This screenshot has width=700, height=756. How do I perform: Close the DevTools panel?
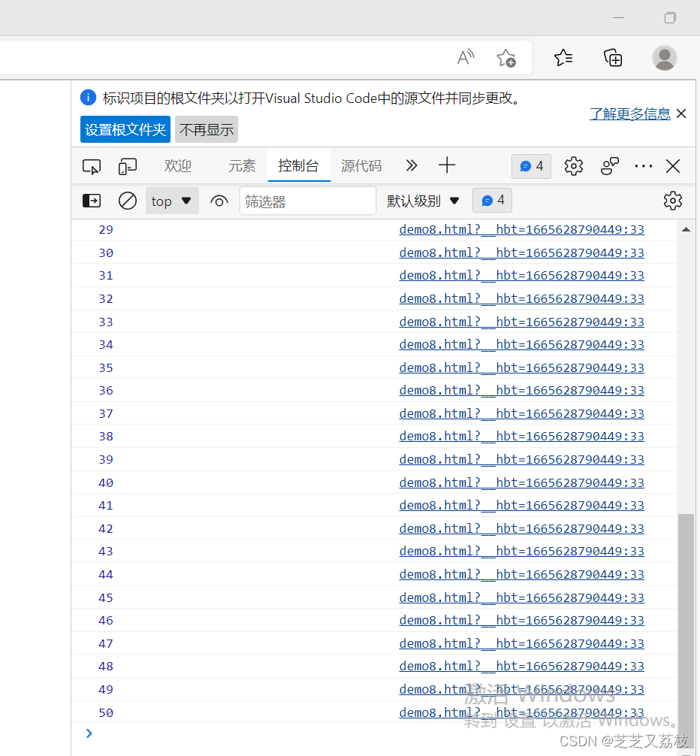tap(673, 166)
